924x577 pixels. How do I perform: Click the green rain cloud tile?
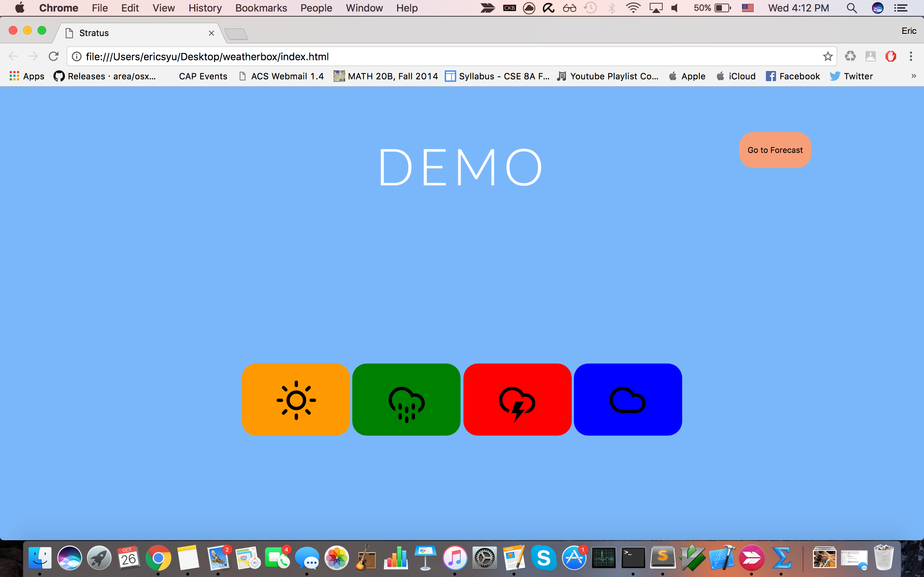pyautogui.click(x=406, y=399)
